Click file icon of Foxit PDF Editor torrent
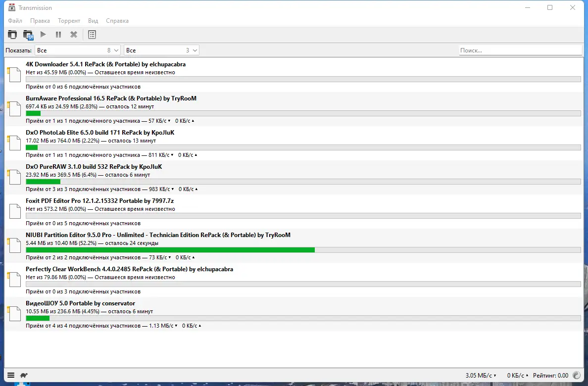The height and width of the screenshot is (386, 588). tap(15, 211)
